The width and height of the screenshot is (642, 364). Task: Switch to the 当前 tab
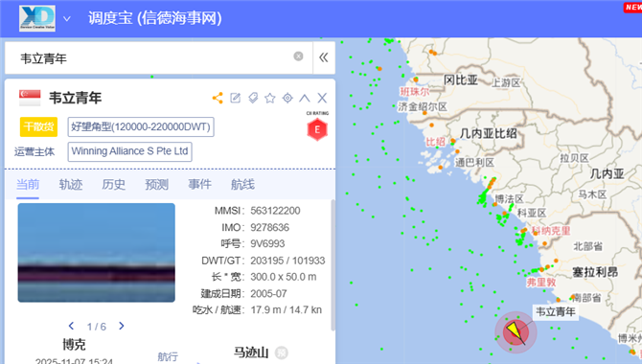coord(28,185)
